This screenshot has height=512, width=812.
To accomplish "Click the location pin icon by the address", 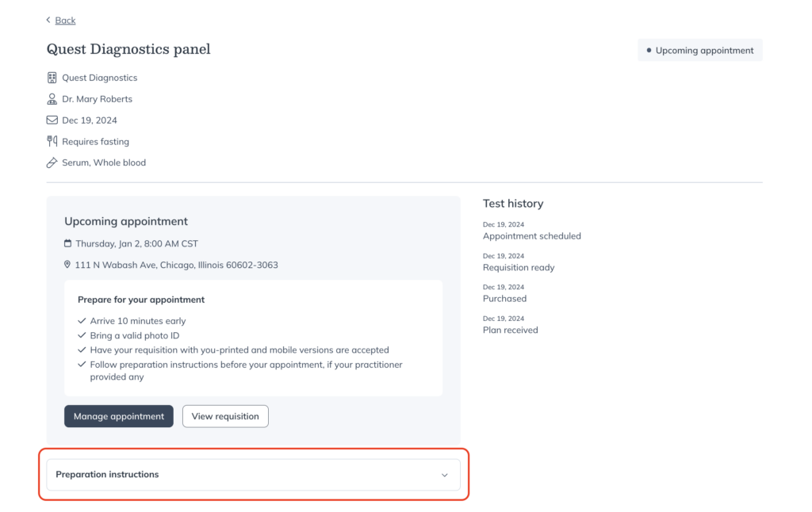I will [68, 265].
